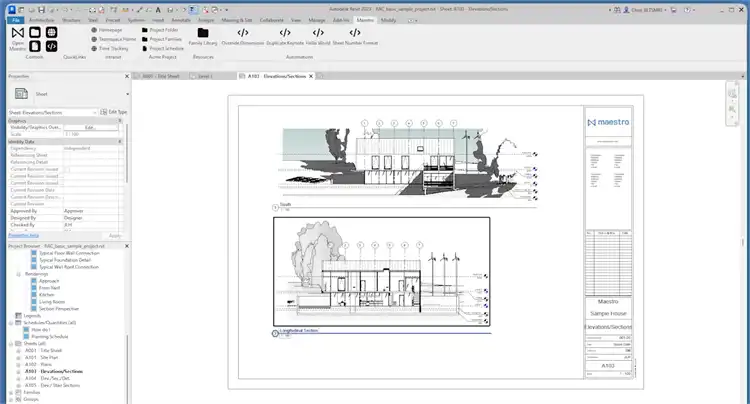Viewport: 750px width, 404px height.
Task: Select sheet A001 - Title Sheet
Action: point(44,350)
